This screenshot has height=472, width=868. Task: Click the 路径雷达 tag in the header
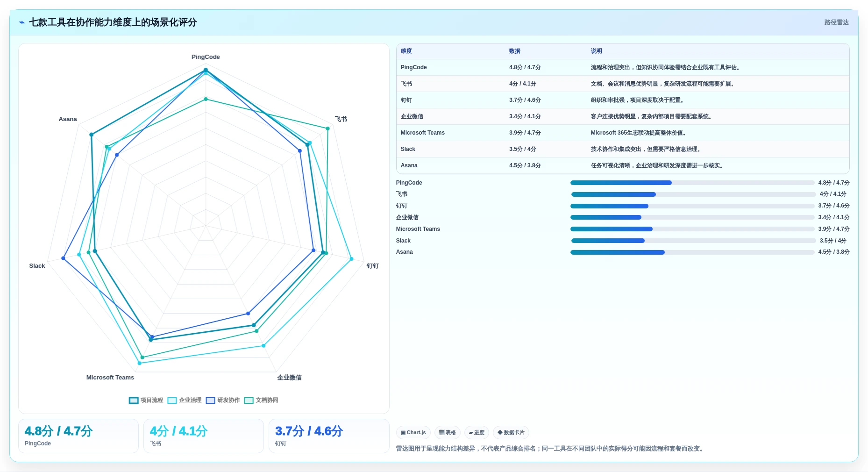coord(836,22)
